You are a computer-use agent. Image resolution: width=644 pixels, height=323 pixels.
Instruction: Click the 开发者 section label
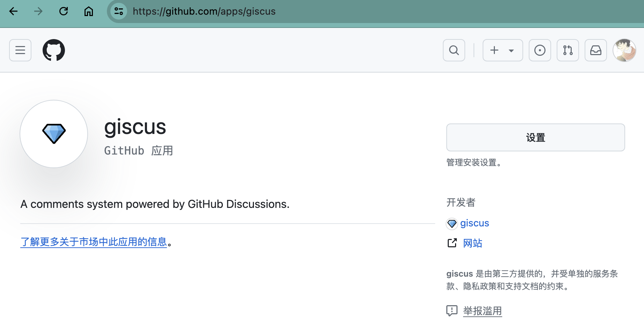tap(461, 202)
